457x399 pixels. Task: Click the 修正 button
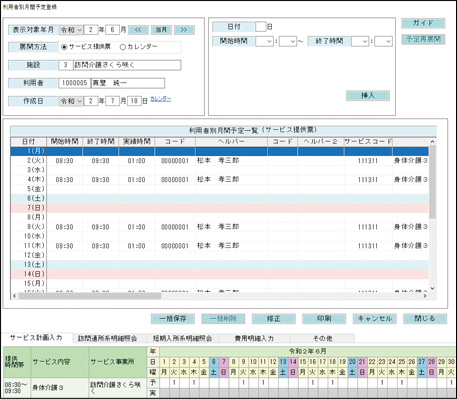[274, 319]
